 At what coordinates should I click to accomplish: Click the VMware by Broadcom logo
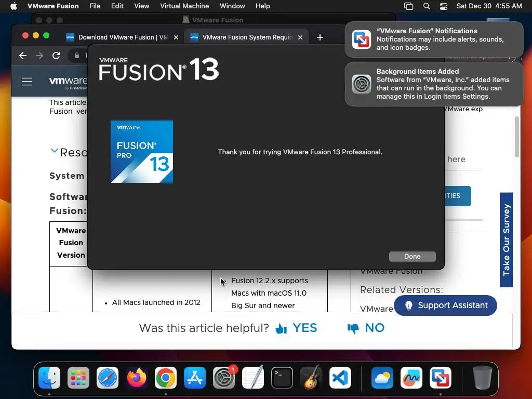(x=68, y=83)
